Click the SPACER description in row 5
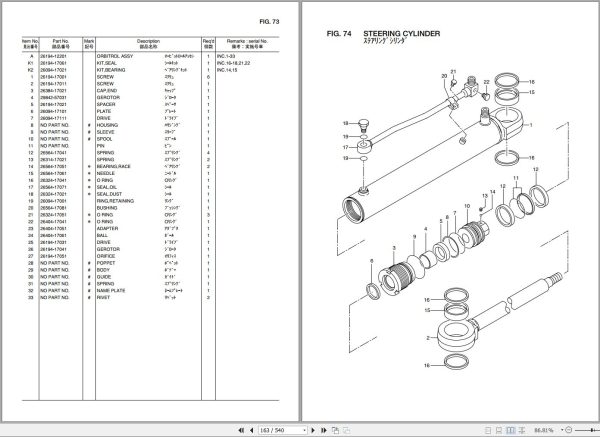This screenshot has height=437, width=600. click(x=106, y=104)
